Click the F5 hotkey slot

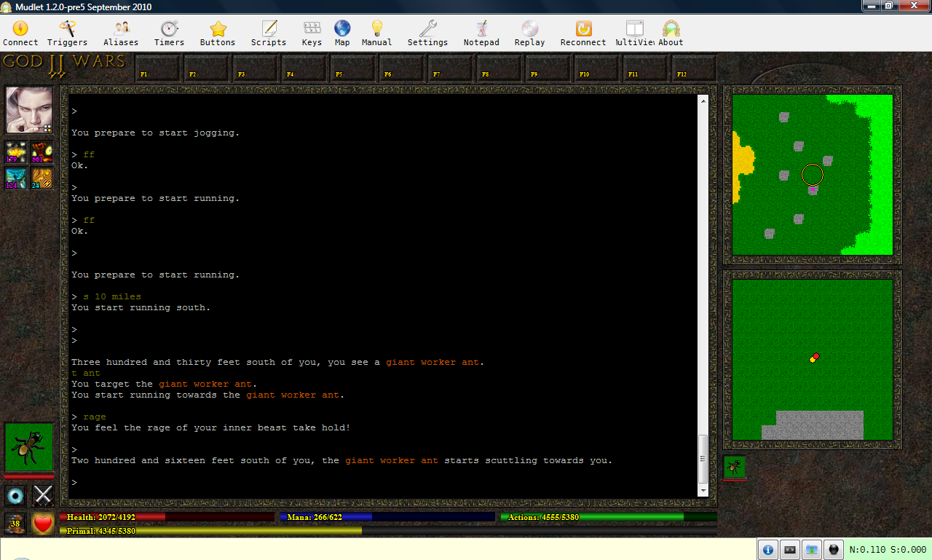tap(352, 68)
